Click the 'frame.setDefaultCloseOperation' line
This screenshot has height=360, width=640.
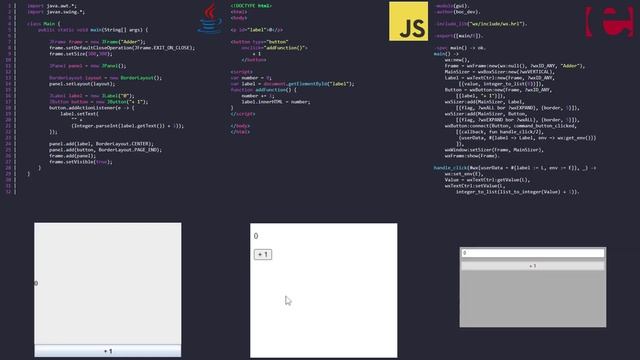click(x=122, y=48)
